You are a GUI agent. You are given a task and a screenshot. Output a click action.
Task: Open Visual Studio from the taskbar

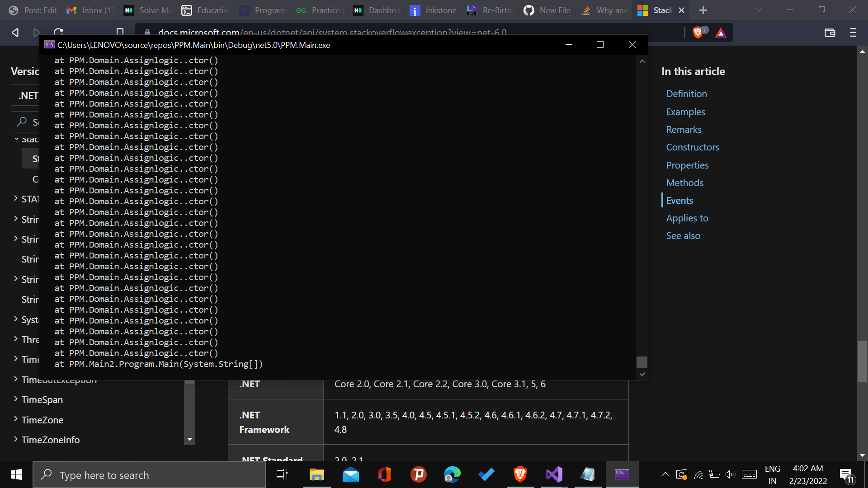point(554,474)
